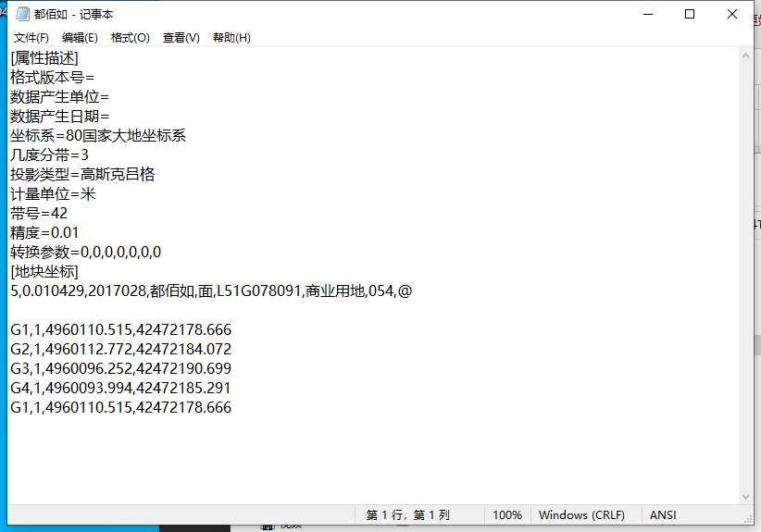Click the line '转换参数=0,0,0,0,0,0,0'
The image size is (761, 532).
click(x=85, y=253)
